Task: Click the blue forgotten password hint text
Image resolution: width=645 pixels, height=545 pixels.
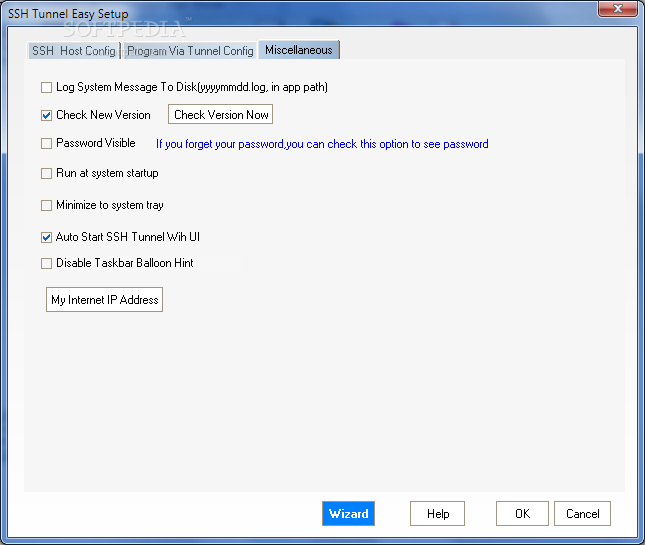Action: 322,144
